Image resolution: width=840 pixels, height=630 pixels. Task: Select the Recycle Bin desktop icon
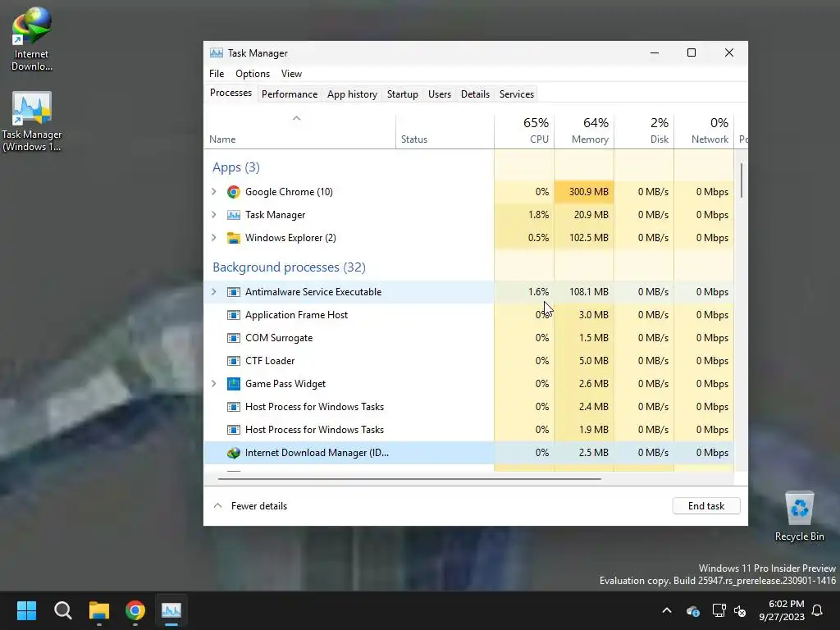pos(799,516)
